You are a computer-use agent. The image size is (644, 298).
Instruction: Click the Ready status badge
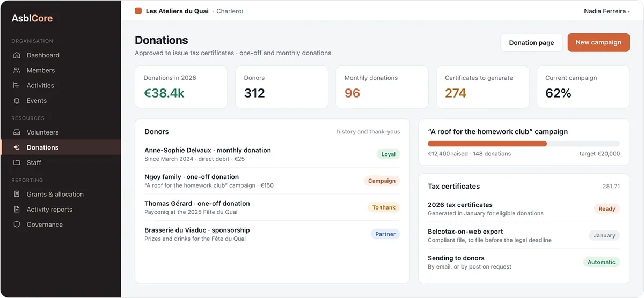[607, 209]
